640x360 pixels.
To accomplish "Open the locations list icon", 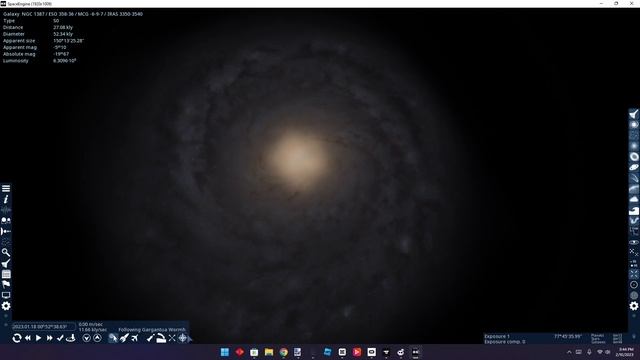I will coord(6,274).
